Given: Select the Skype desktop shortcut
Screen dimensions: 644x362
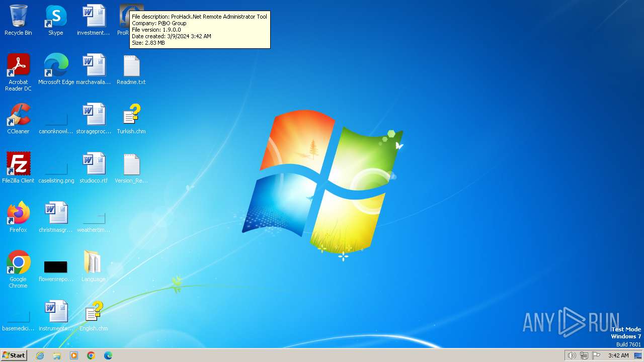Looking at the screenshot, I should tap(56, 20).
